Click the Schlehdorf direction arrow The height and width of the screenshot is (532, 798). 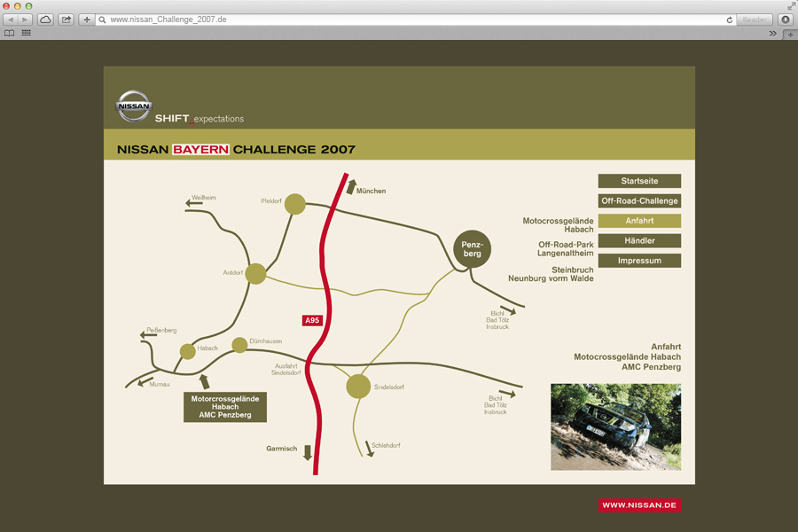(369, 449)
